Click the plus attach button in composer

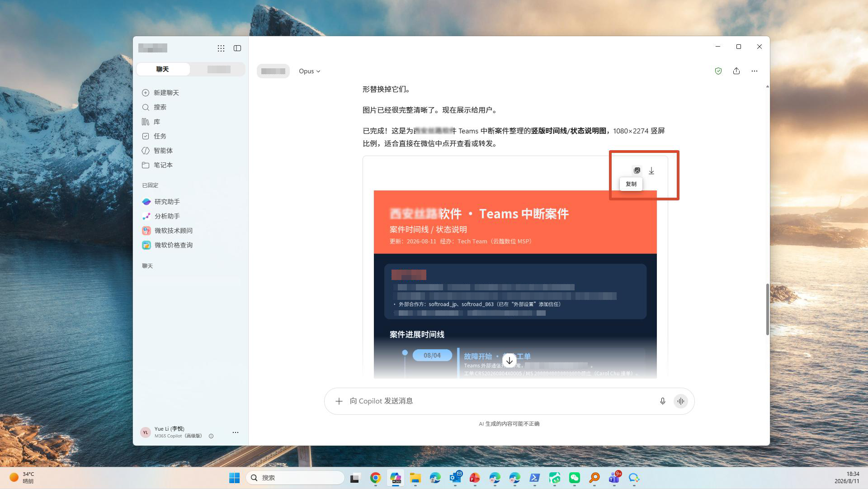(x=339, y=401)
